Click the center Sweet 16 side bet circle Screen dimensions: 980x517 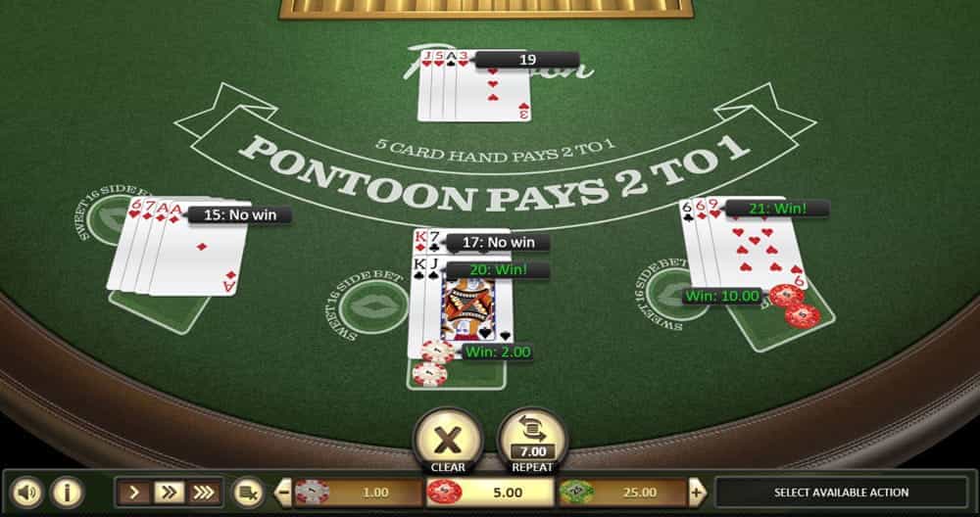coord(372,306)
